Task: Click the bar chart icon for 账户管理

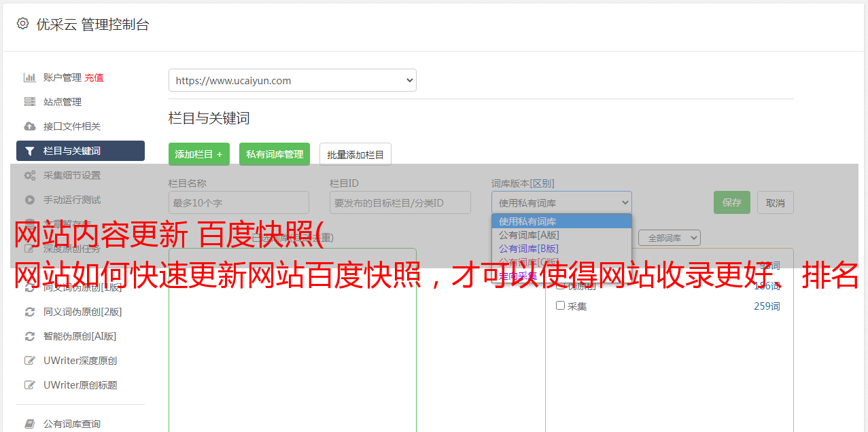Action: click(29, 77)
